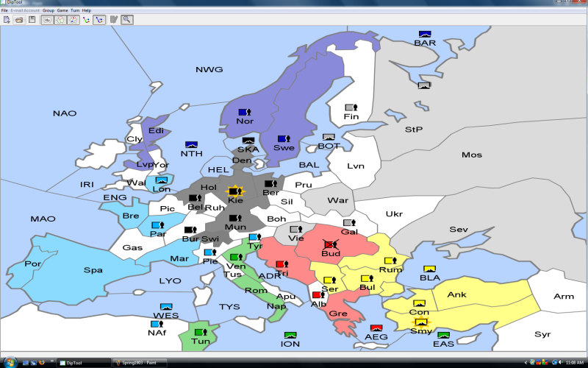
Task: Switch to Spring1903 Paint taskbar button
Action: pos(138,363)
